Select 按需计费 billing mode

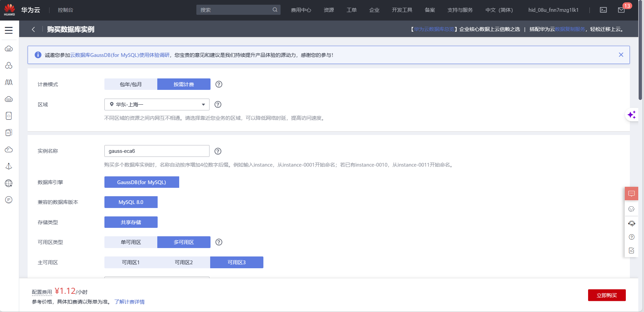[184, 84]
